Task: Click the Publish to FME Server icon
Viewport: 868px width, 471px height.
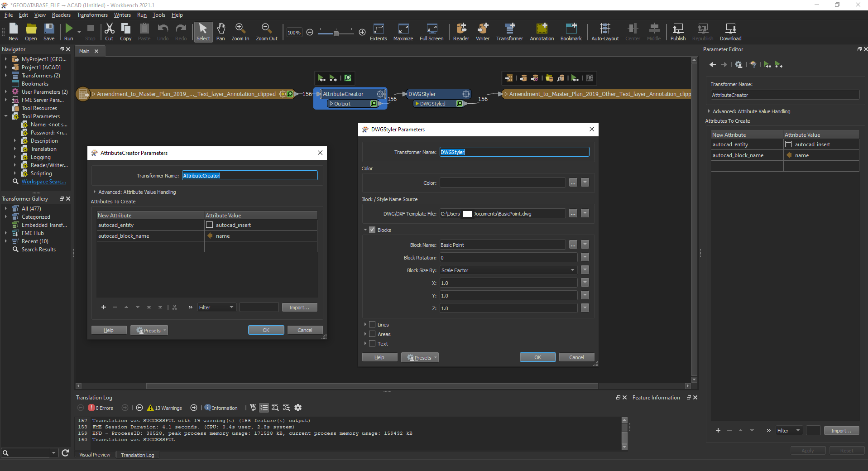Action: 678,29
